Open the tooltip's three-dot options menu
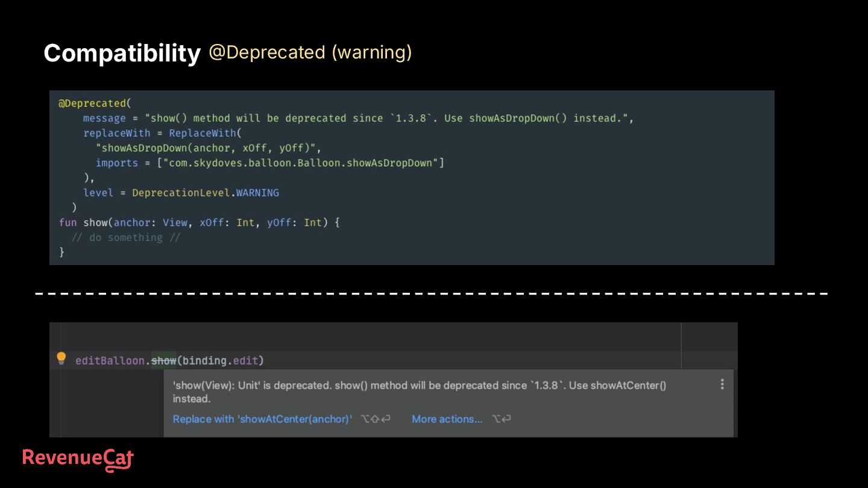Image resolution: width=868 pixels, height=488 pixels. 722,384
